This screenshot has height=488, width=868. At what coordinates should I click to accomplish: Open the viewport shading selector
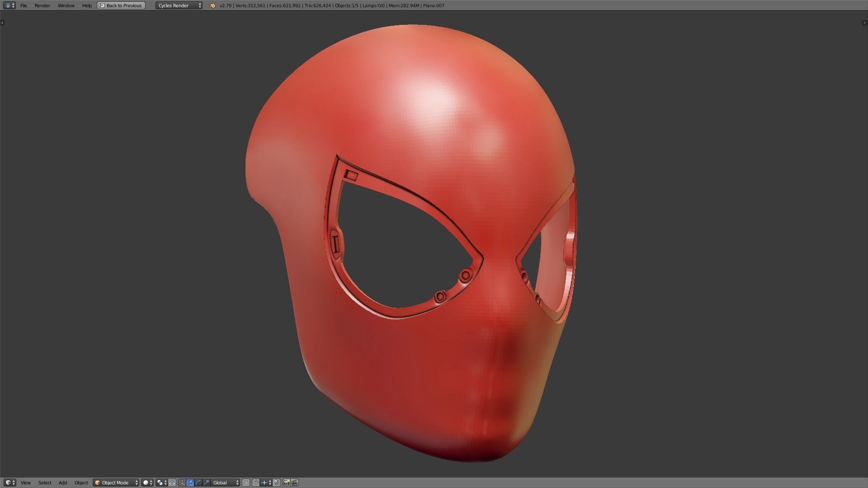click(x=147, y=483)
